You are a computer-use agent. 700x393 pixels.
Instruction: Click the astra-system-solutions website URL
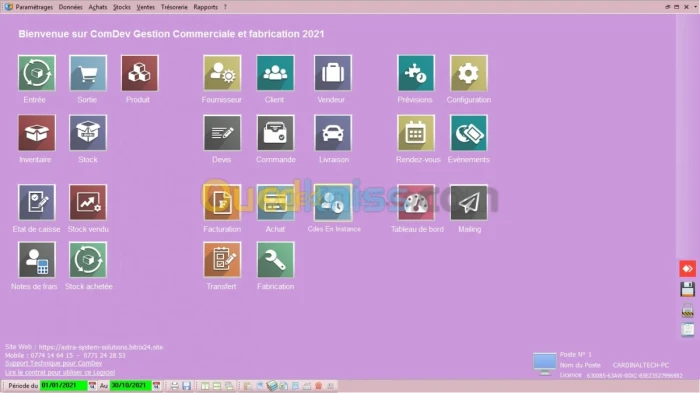(100, 347)
